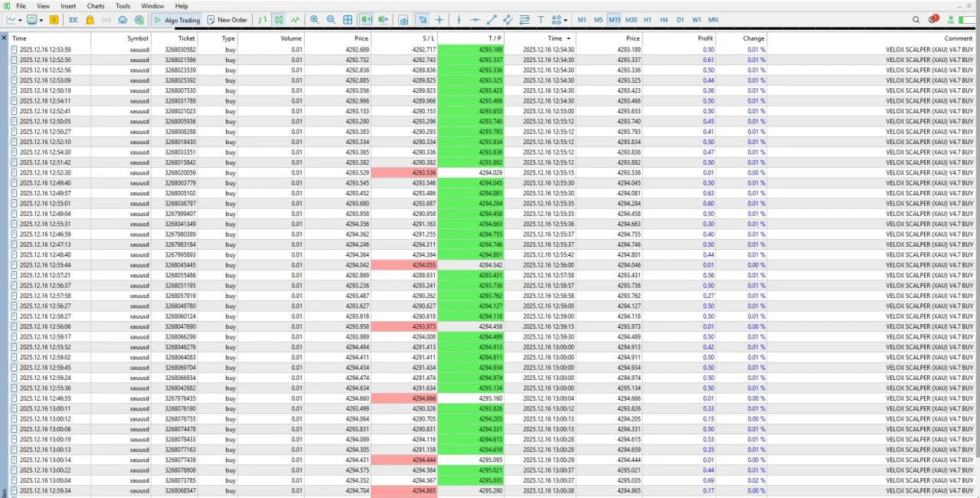Open the chart profiles dropdown
The image size is (980, 498).
[42, 20]
